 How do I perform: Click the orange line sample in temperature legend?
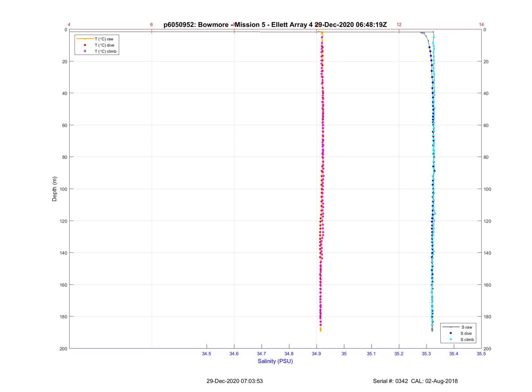85,39
